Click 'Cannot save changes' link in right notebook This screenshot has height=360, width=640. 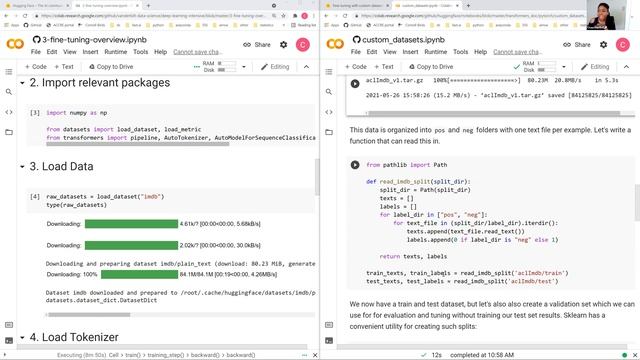[x=517, y=52]
